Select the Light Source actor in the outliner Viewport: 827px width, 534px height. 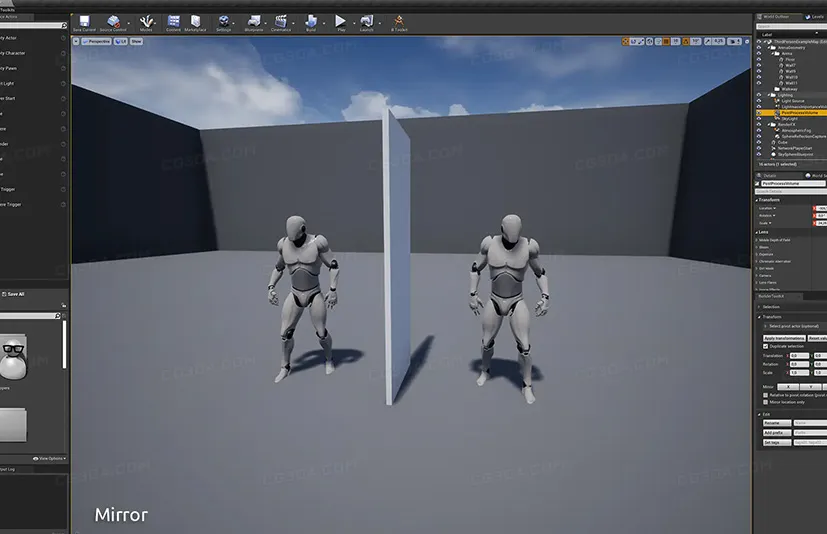click(793, 101)
